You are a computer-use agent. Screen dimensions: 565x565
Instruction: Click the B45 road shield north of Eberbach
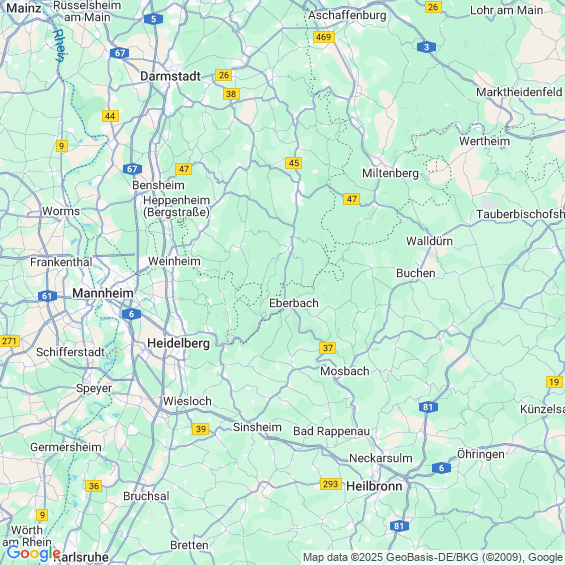[x=294, y=163]
